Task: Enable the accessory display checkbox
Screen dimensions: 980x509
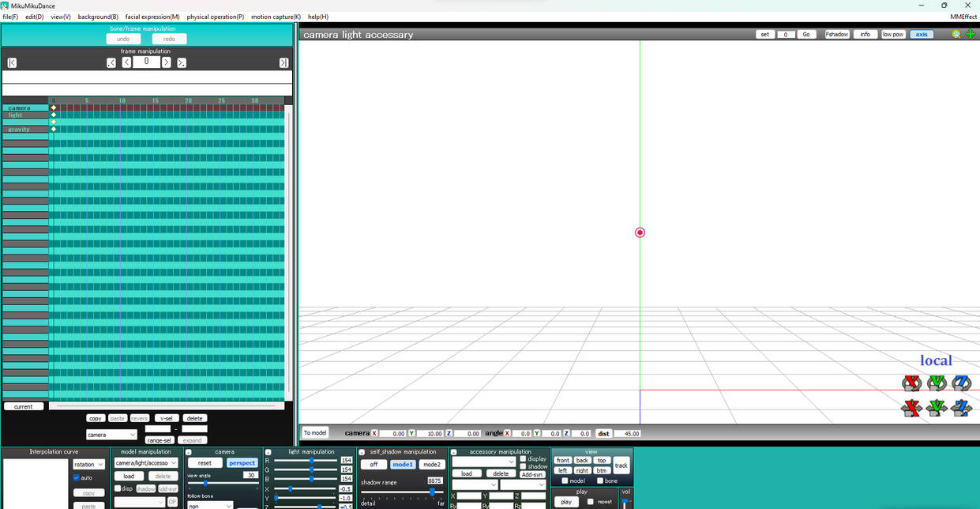Action: 523,458
